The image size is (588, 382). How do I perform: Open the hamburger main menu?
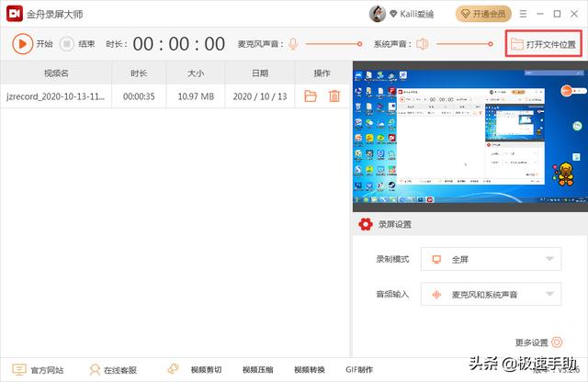click(523, 14)
